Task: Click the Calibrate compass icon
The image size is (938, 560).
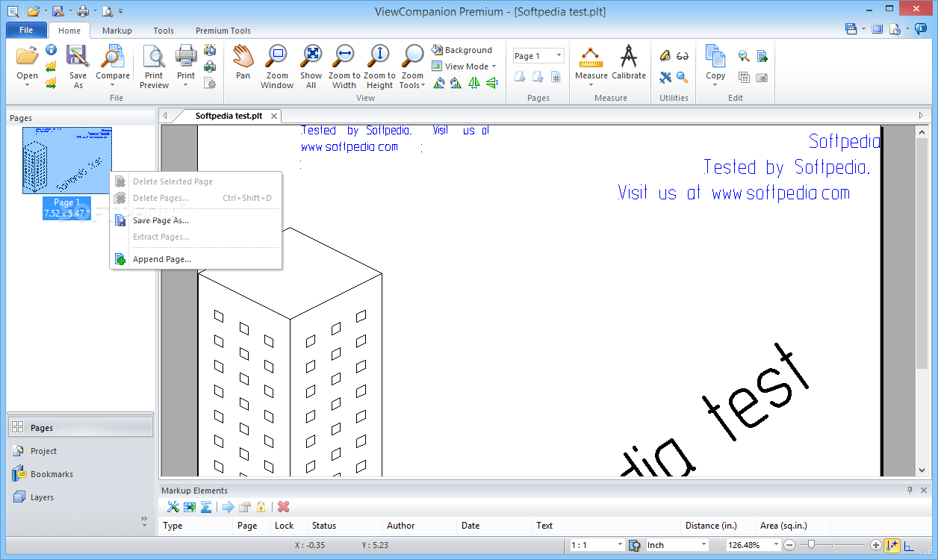Action: 629,63
